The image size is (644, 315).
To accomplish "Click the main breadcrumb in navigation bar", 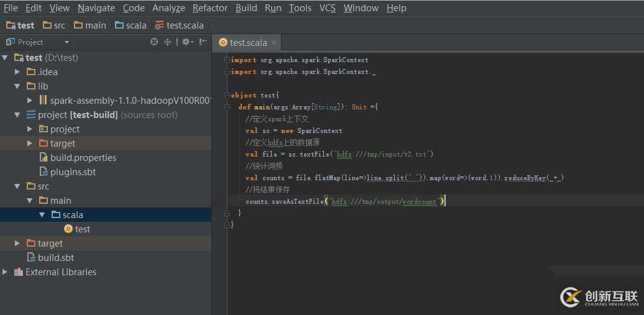I will (x=90, y=25).
